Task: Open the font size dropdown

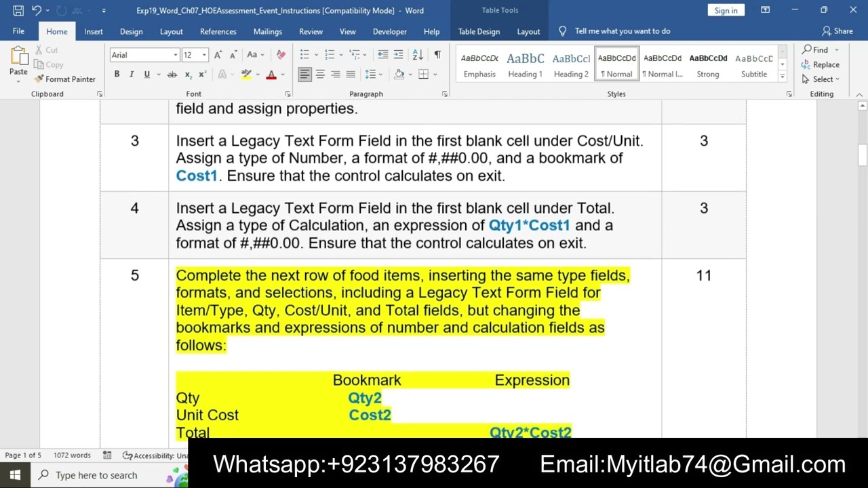Action: (204, 55)
